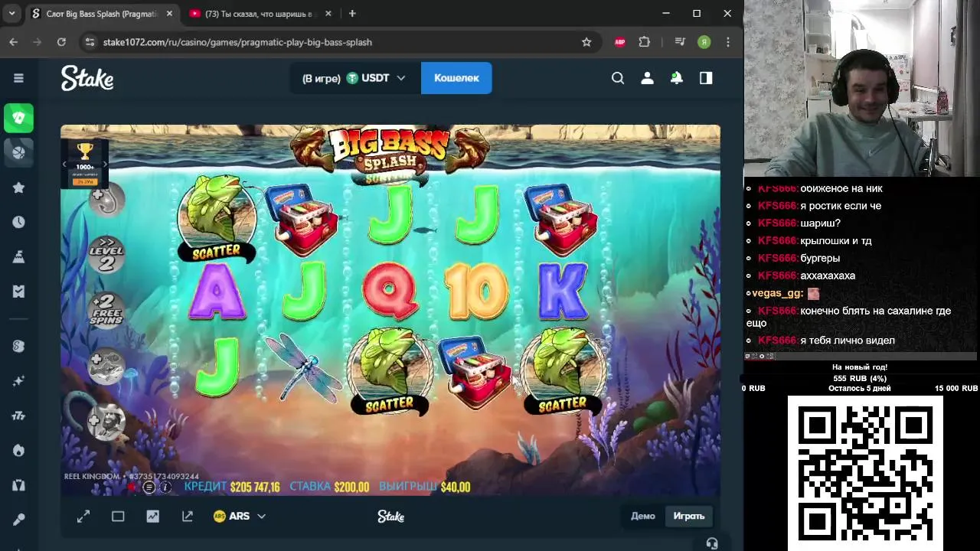Open live stats chart icon
The width and height of the screenshot is (980, 551).
pos(153,517)
